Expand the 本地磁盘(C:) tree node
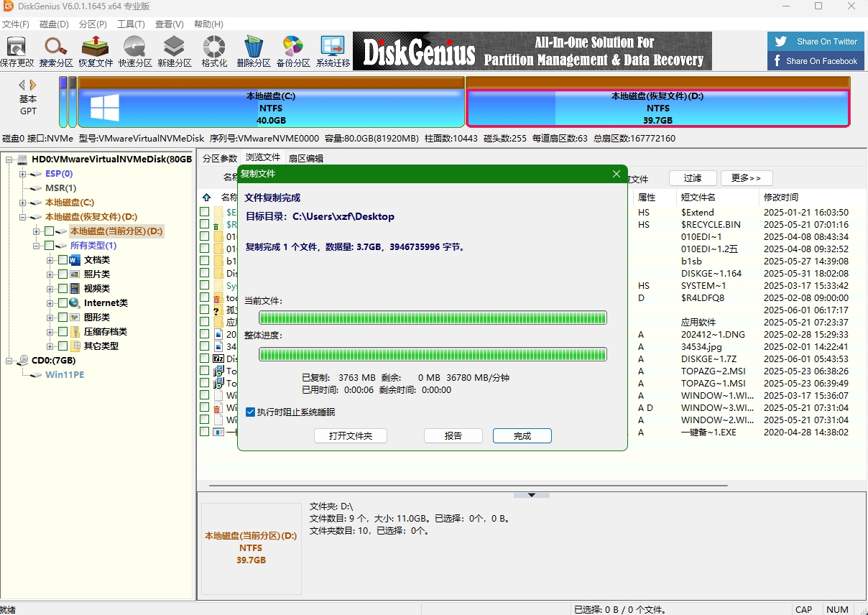The image size is (868, 615). point(23,203)
